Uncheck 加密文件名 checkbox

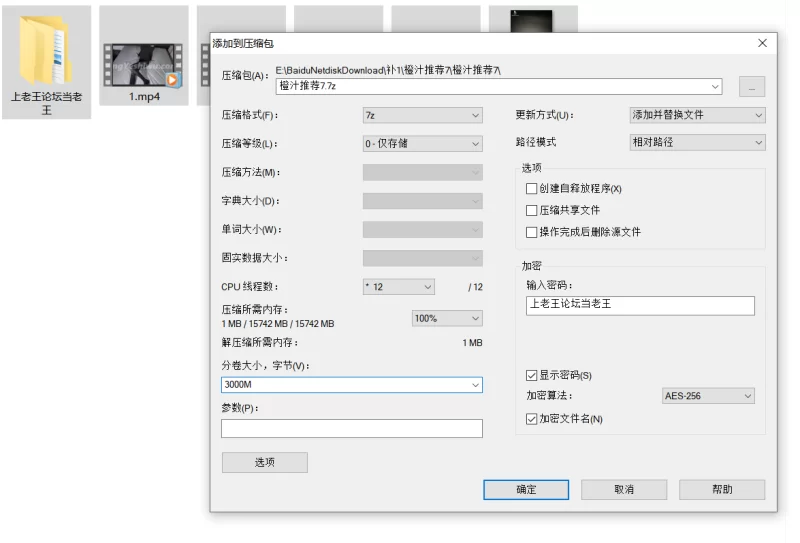(531, 419)
